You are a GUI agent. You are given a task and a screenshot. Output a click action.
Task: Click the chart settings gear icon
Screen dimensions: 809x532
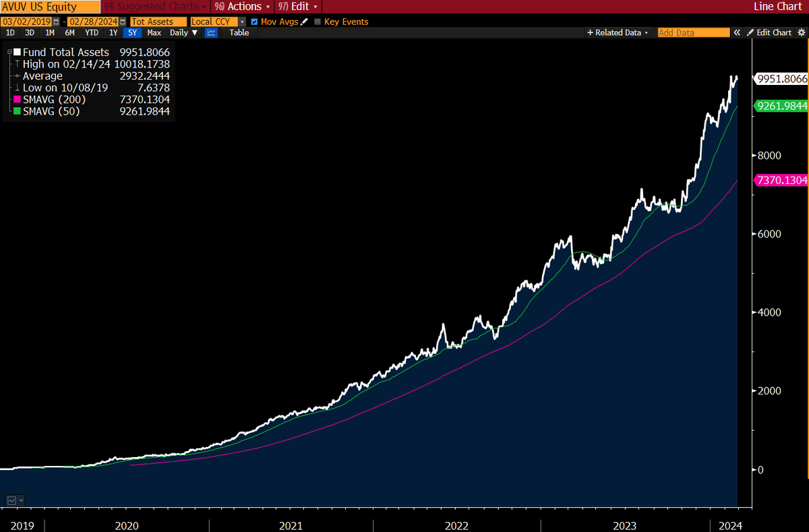[802, 32]
